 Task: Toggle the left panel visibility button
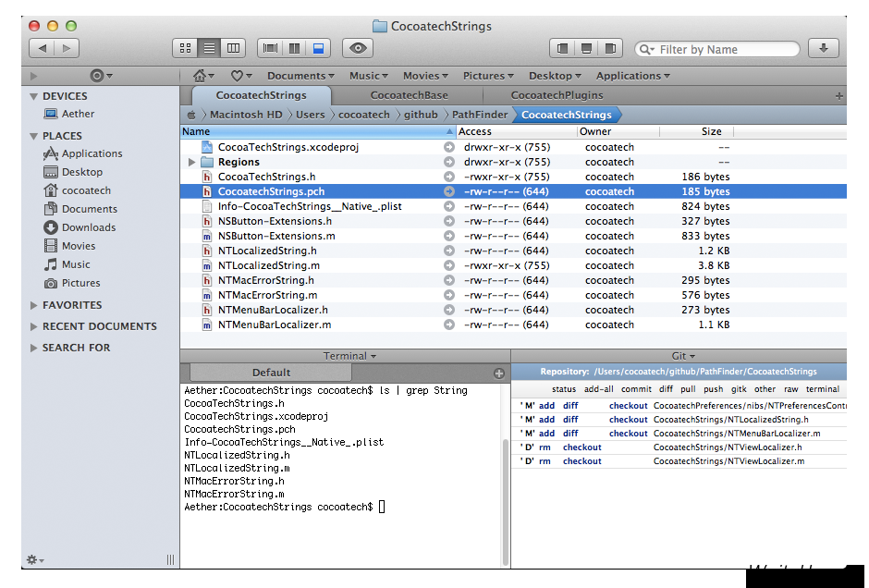click(x=562, y=48)
